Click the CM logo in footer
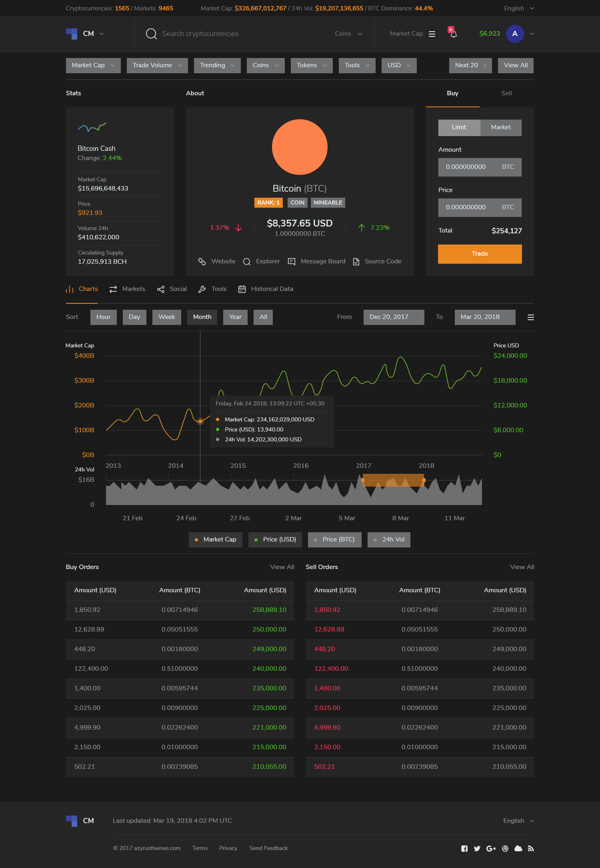The image size is (600, 868). [x=80, y=821]
